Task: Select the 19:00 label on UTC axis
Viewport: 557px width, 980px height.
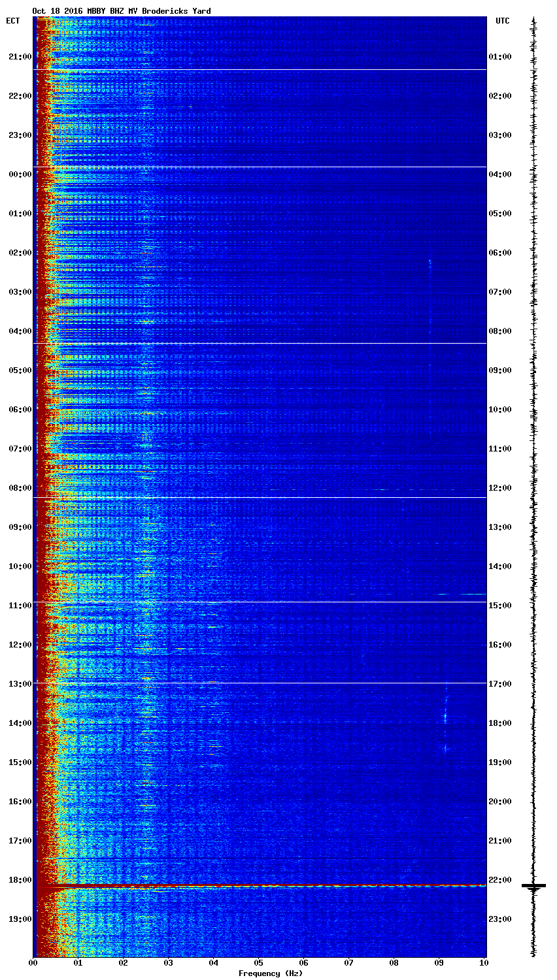Action: (500, 762)
